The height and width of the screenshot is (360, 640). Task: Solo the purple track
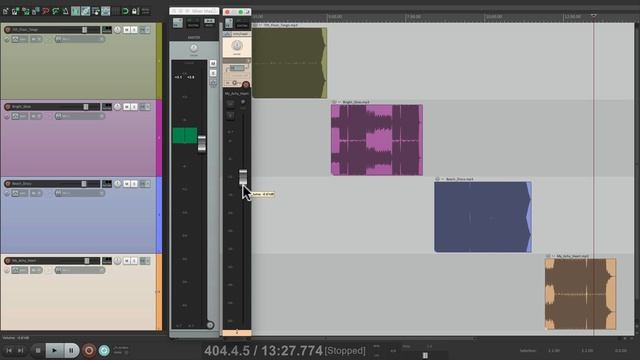(x=134, y=107)
